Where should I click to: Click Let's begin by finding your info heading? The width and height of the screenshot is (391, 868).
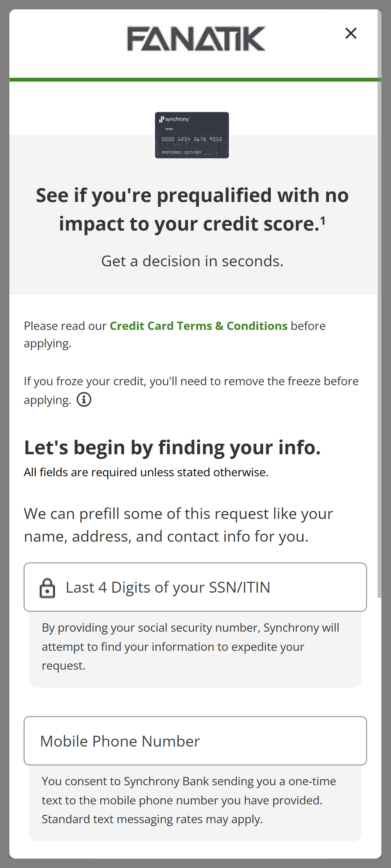172,447
